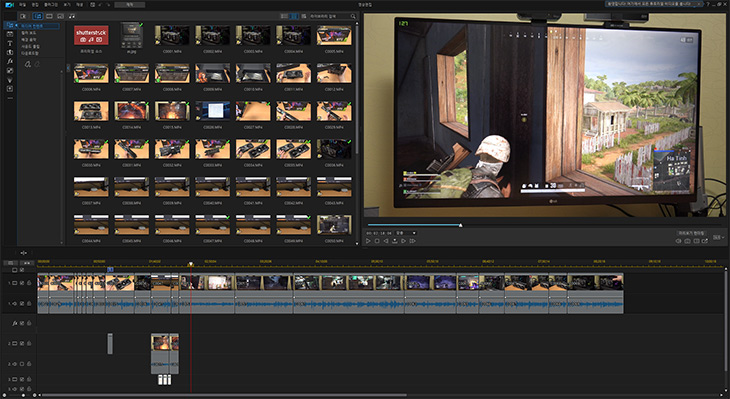The height and width of the screenshot is (399, 730).
Task: Click the timeline view button above tracks
Action: click(27, 263)
